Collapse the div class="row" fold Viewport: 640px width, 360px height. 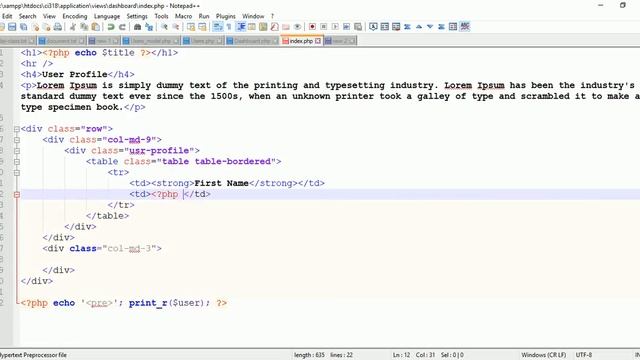pos(17,129)
